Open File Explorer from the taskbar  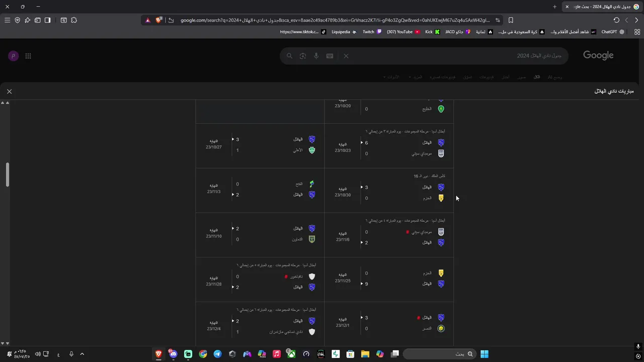click(x=365, y=354)
